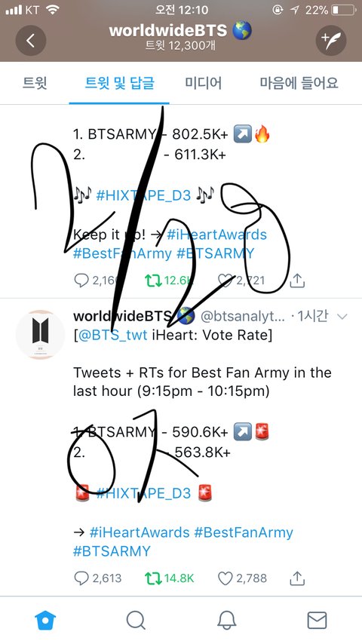
Task: Compose a new tweet with feather icon
Action: pyautogui.click(x=331, y=40)
